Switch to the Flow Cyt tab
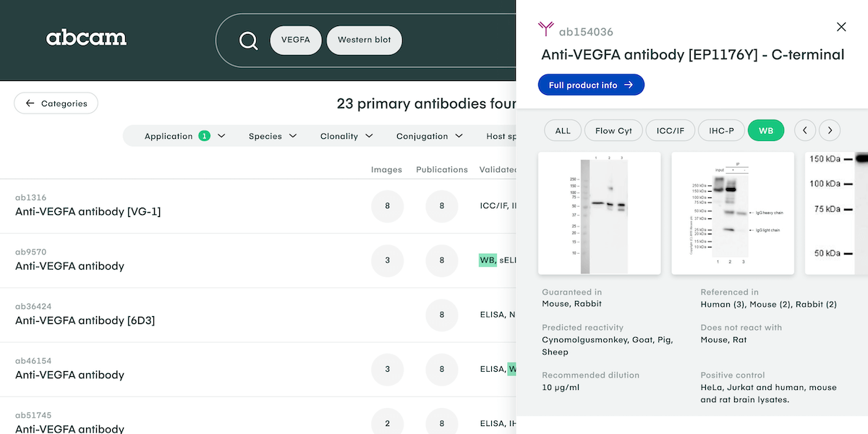Screen dimensions: 868x434 (613, 130)
